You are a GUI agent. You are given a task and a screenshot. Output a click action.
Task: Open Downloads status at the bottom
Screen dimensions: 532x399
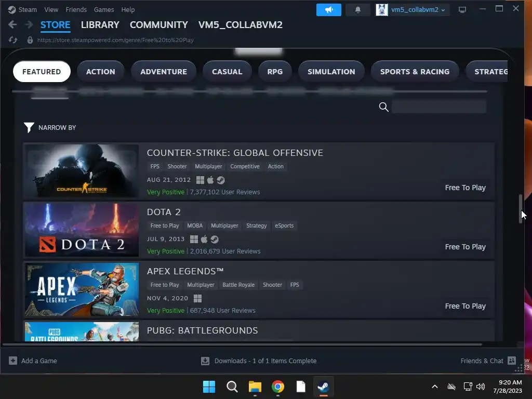[x=259, y=361]
